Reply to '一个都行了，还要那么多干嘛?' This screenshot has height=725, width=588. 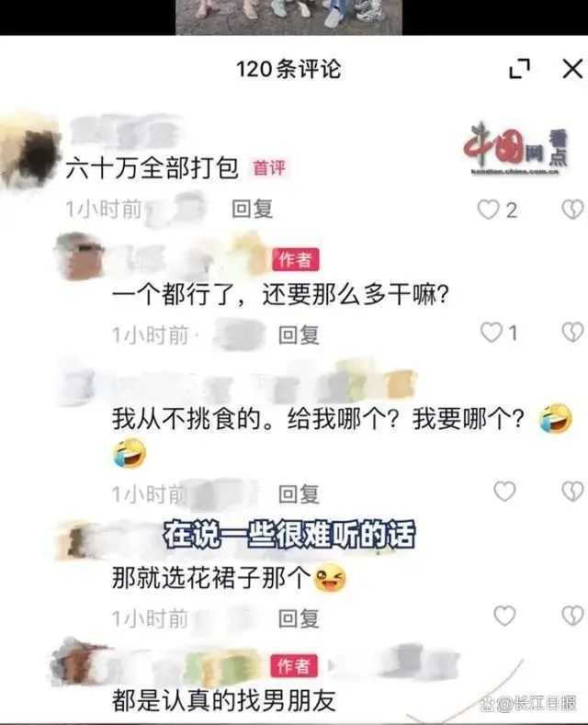(x=299, y=334)
